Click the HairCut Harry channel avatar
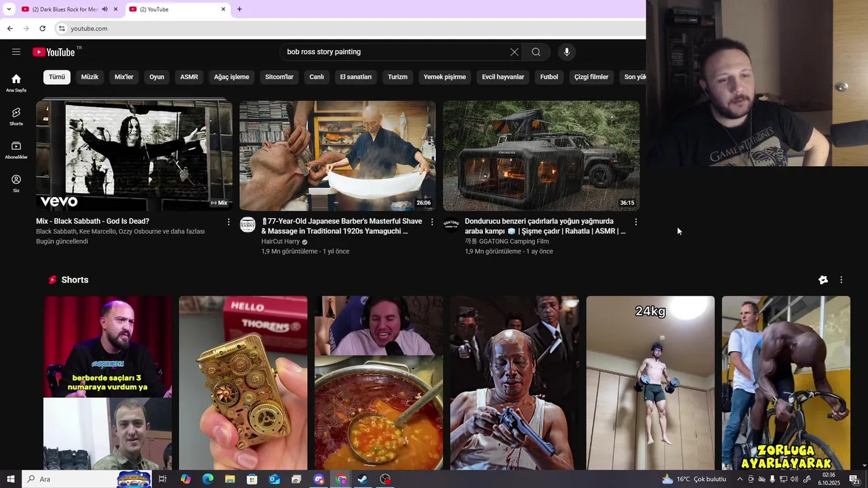The height and width of the screenshot is (488, 868). point(248,225)
